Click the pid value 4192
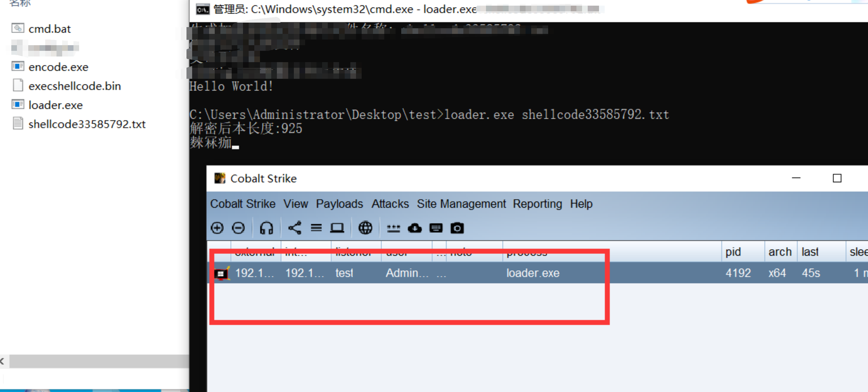Screen dimensions: 868x392 738,273
